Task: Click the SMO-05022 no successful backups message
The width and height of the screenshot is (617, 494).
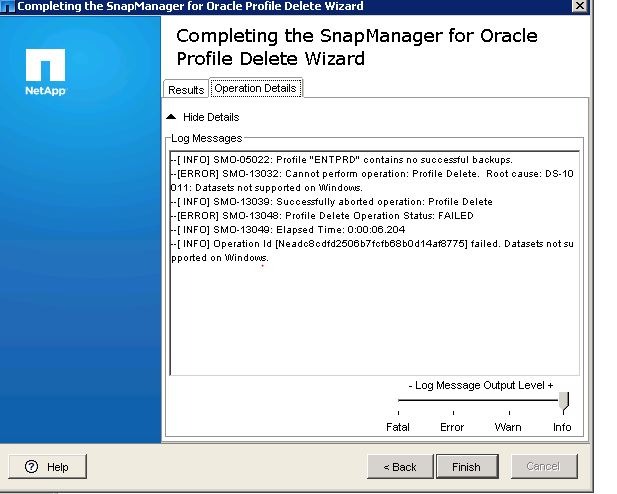Action: tap(342, 160)
